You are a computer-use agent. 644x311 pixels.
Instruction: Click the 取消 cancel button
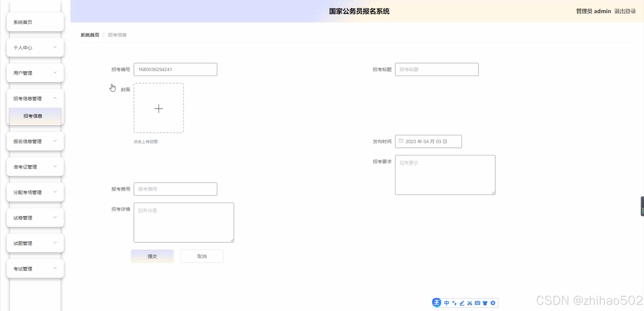[202, 256]
